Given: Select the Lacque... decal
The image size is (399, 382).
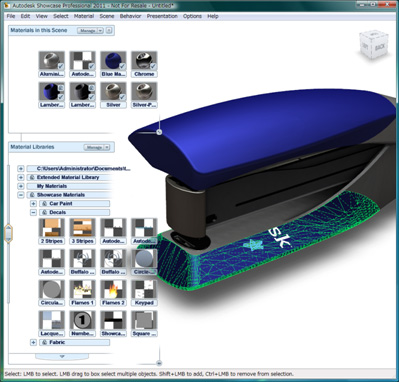Looking at the screenshot, I should click(52, 320).
